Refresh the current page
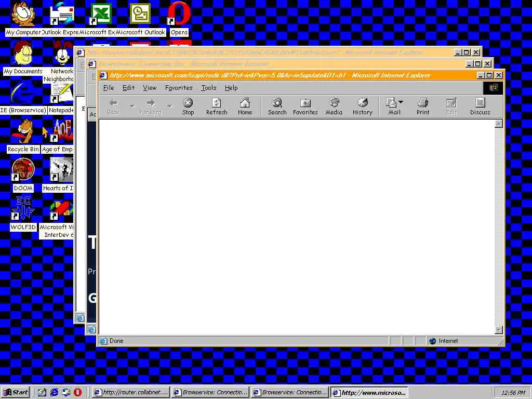Image resolution: width=532 pixels, height=399 pixels. pyautogui.click(x=217, y=107)
